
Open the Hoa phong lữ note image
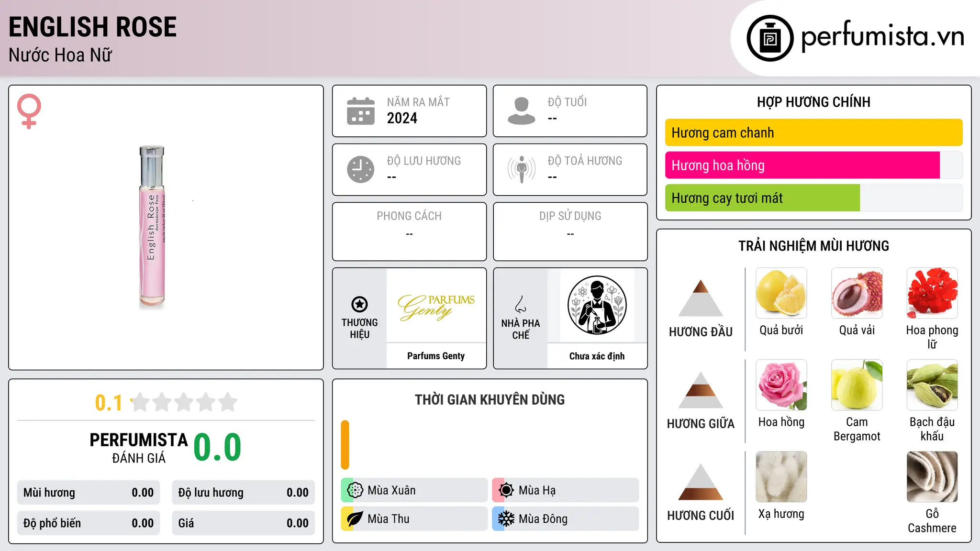pos(932,293)
